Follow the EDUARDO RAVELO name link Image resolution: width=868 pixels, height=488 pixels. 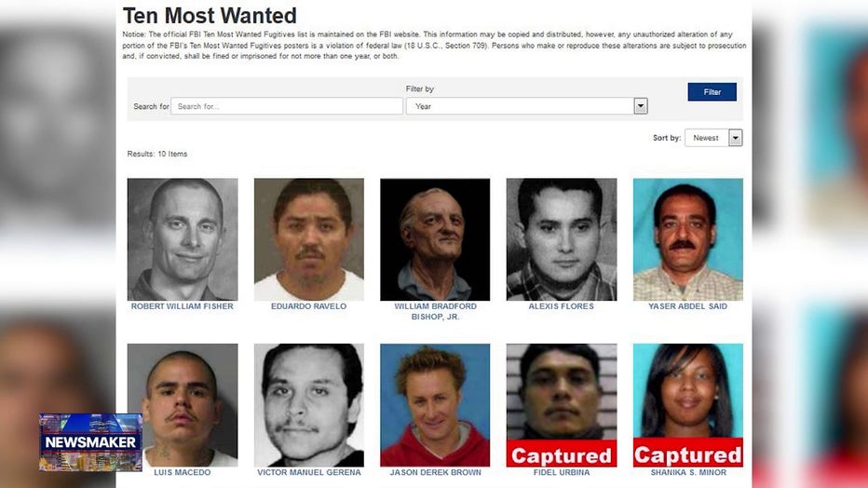pos(309,306)
